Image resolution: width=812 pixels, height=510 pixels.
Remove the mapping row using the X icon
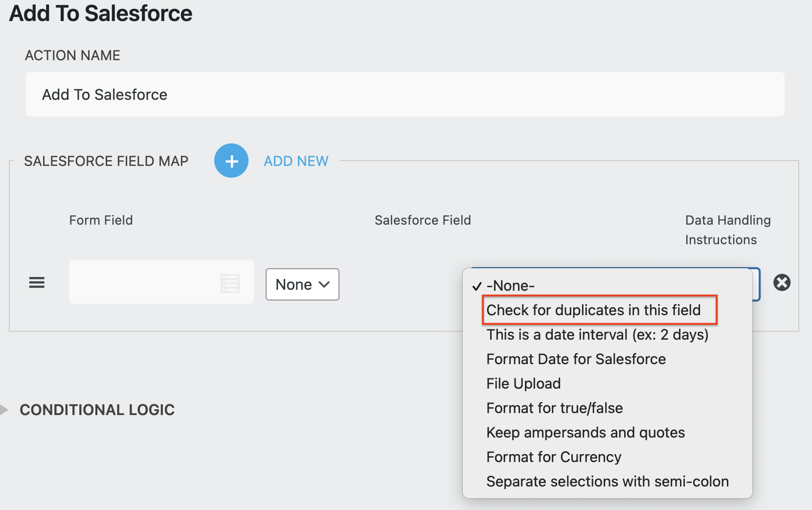(782, 282)
